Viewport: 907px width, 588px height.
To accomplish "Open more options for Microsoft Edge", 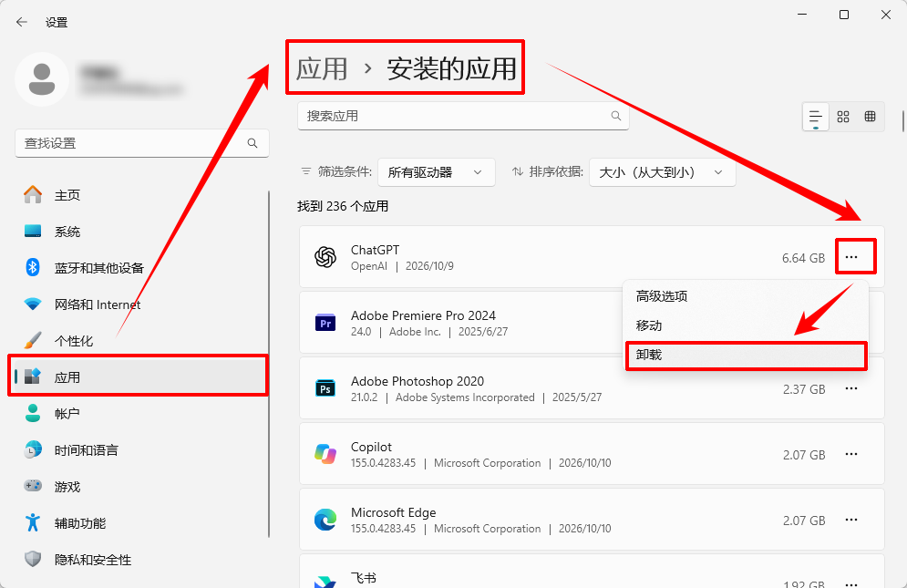I will coord(851,520).
